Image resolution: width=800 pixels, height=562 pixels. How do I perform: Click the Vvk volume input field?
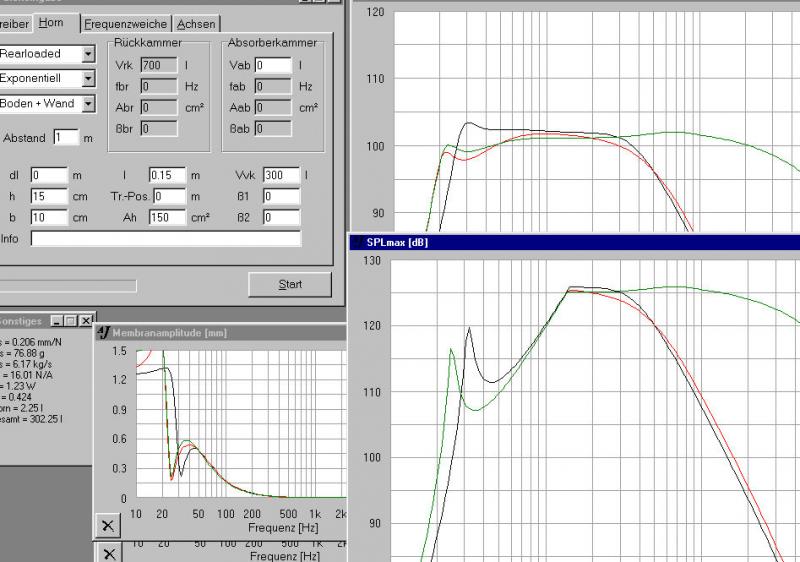[281, 175]
